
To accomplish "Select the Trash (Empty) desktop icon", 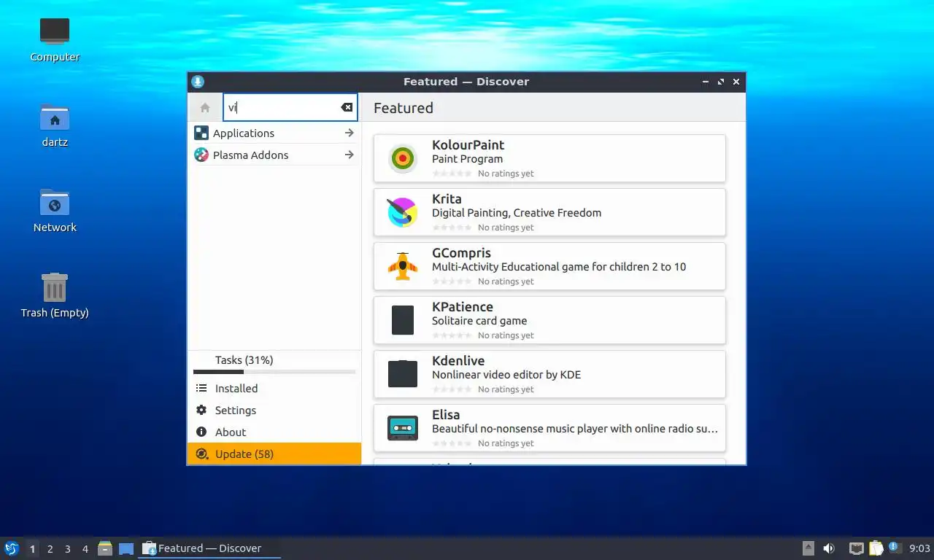I will (x=55, y=287).
